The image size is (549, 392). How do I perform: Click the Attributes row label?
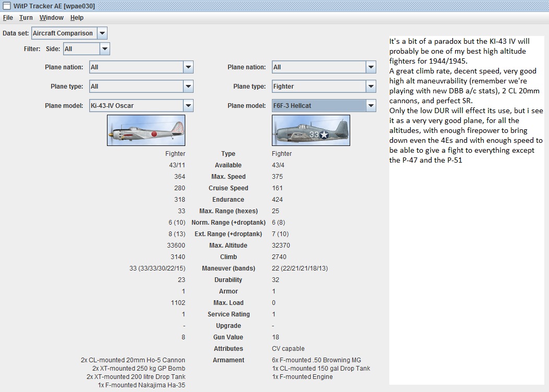[x=228, y=349]
